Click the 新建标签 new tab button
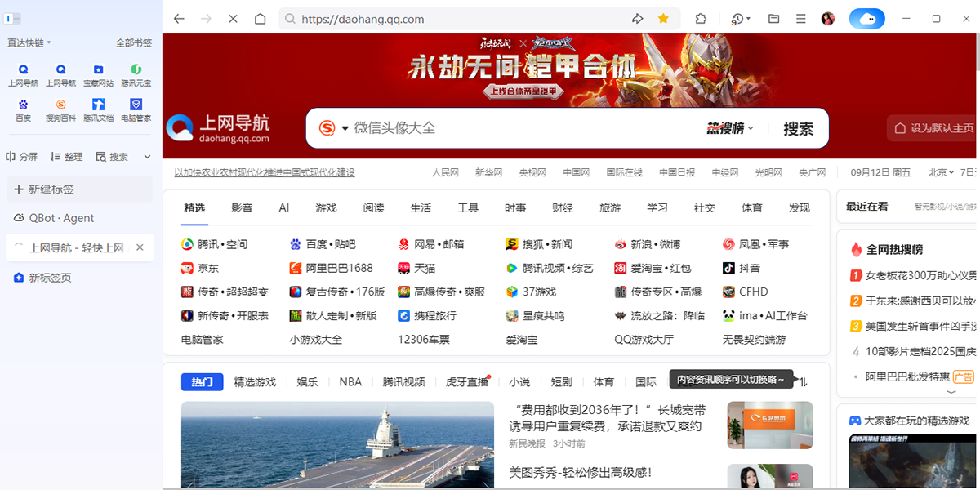Screen dimensions: 980x490 pyautogui.click(x=79, y=189)
